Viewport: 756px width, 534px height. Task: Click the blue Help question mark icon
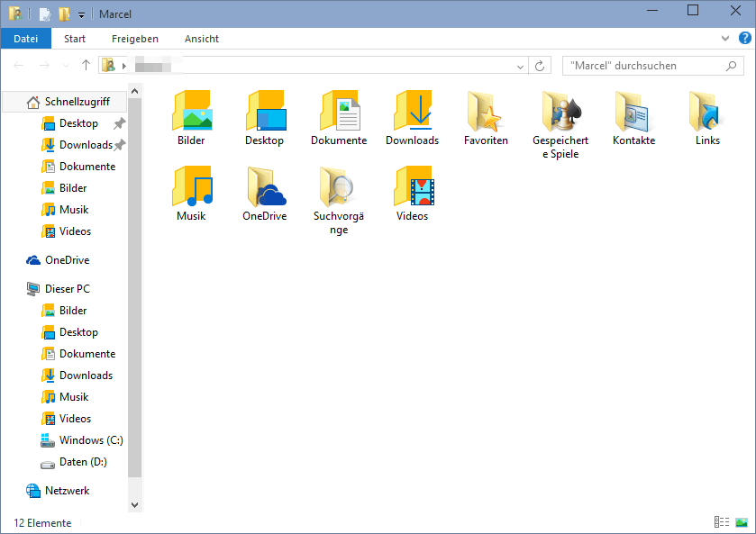click(x=744, y=38)
